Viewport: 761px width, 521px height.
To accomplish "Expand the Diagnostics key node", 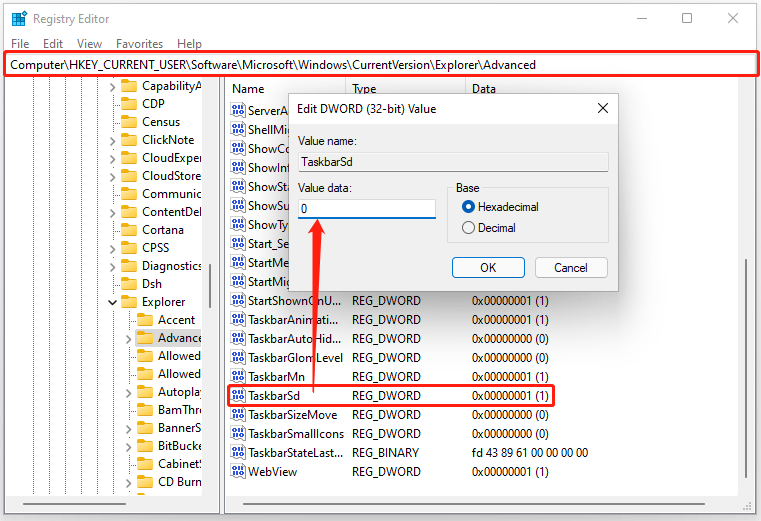I will (x=113, y=267).
